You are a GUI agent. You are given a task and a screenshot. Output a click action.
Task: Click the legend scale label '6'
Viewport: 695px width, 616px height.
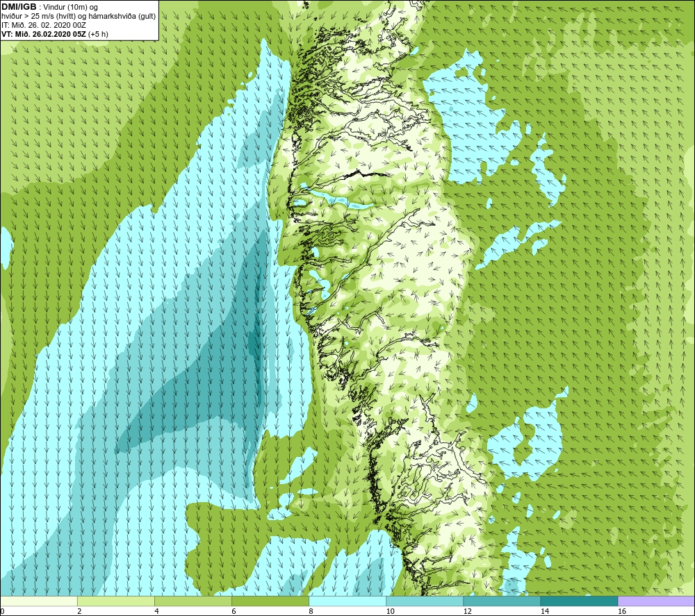pos(234,611)
